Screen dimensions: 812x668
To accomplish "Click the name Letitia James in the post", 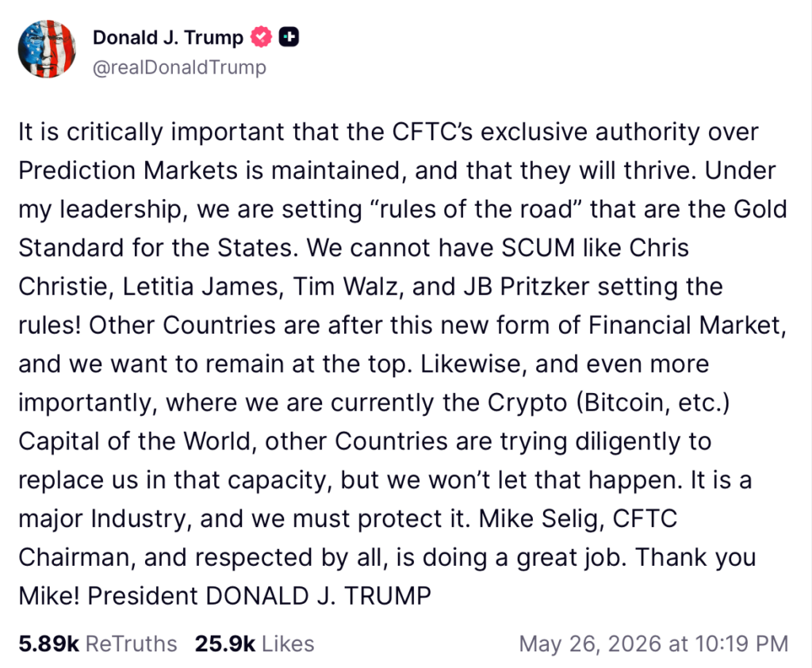I will coord(200,287).
